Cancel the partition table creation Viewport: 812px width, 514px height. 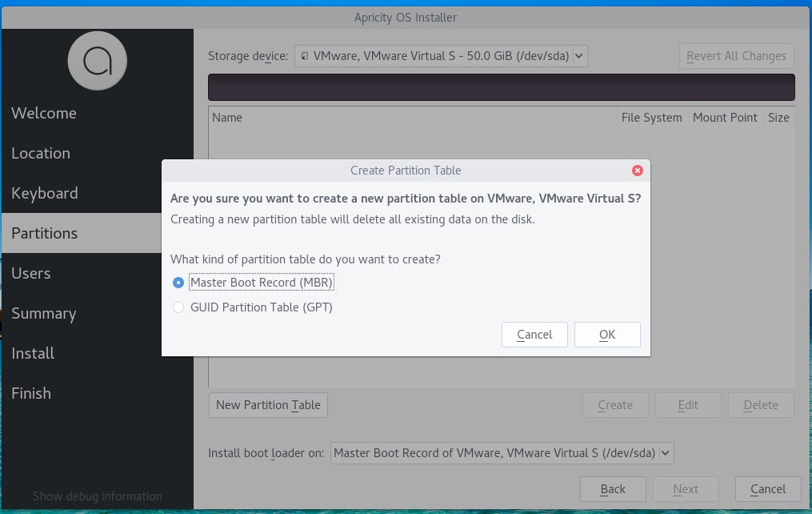534,335
